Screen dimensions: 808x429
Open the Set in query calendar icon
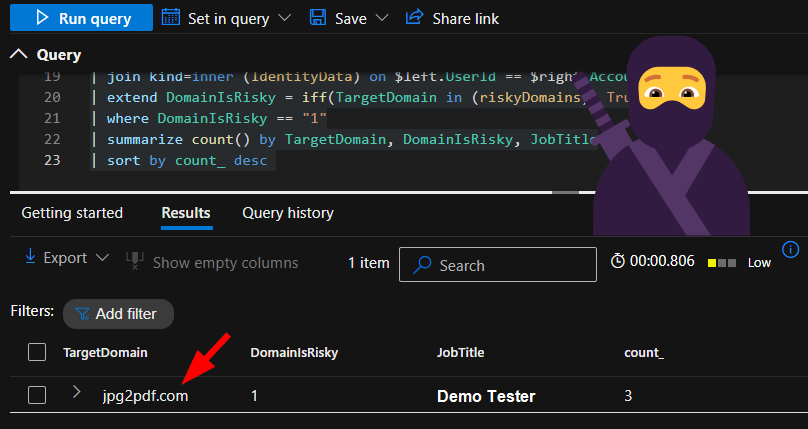[x=171, y=18]
